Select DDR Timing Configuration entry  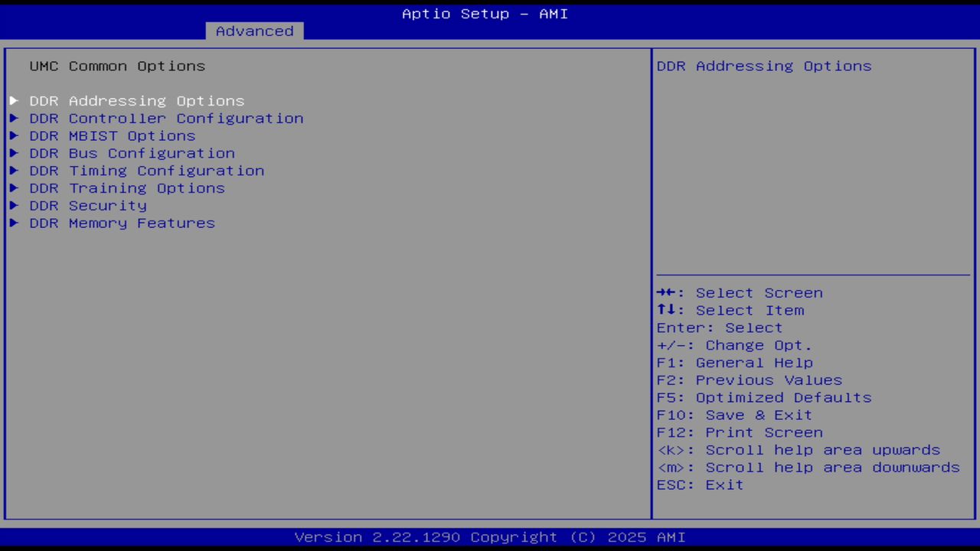pyautogui.click(x=146, y=170)
